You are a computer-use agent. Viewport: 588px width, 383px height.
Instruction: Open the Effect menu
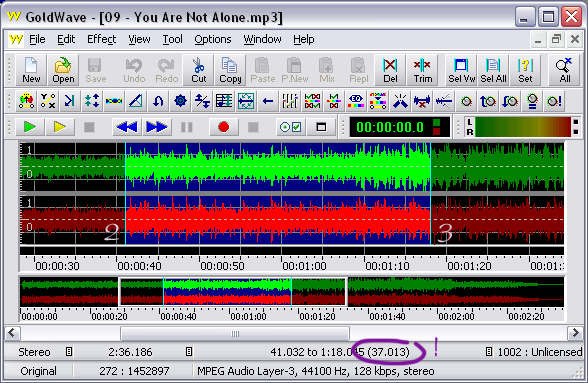click(x=101, y=39)
